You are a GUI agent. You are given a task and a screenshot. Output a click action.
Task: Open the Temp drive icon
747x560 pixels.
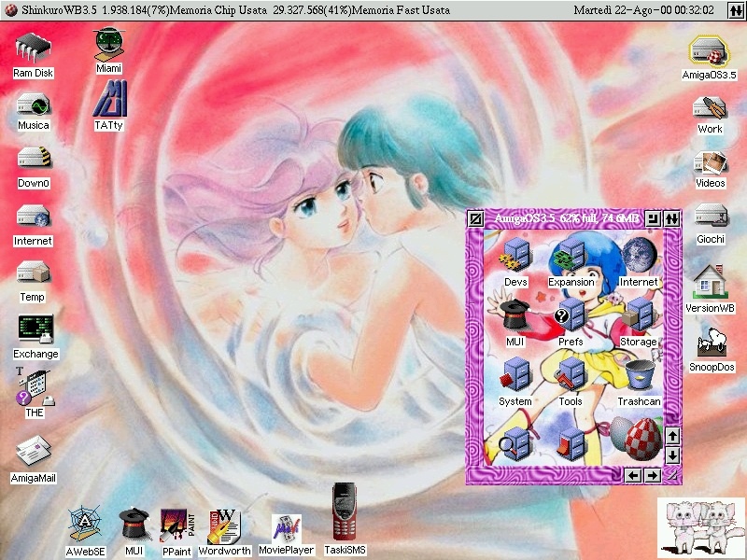coord(33,273)
